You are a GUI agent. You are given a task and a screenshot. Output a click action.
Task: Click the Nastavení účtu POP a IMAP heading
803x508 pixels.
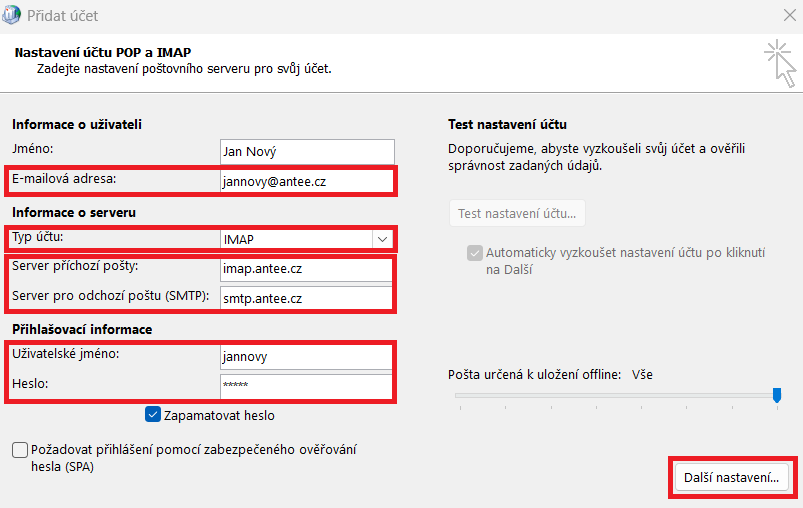coord(103,52)
